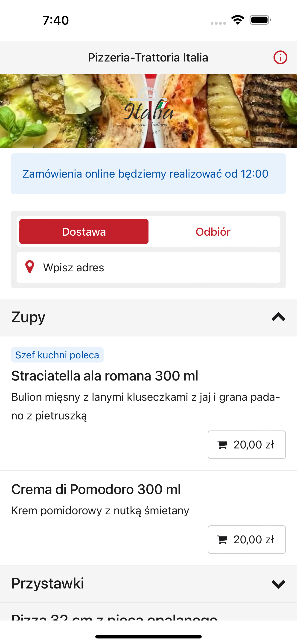Focus the Wpisz adres address field
The image size is (297, 644).
click(x=148, y=267)
